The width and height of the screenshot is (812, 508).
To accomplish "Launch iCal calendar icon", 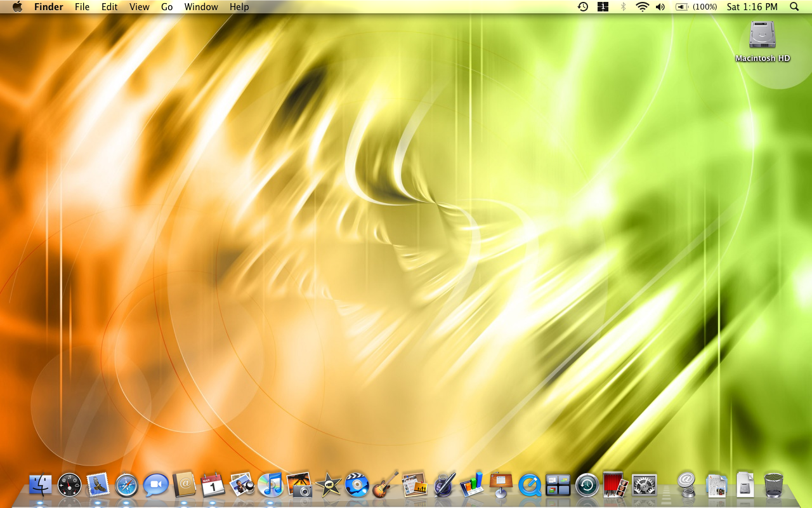I will (213, 485).
